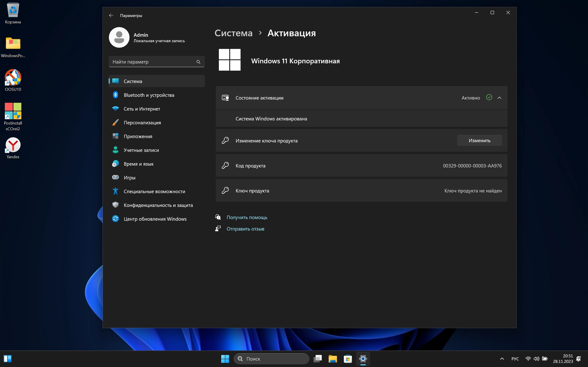This screenshot has width=588, height=367.
Task: Show hidden tray icons chevron
Action: (502, 359)
